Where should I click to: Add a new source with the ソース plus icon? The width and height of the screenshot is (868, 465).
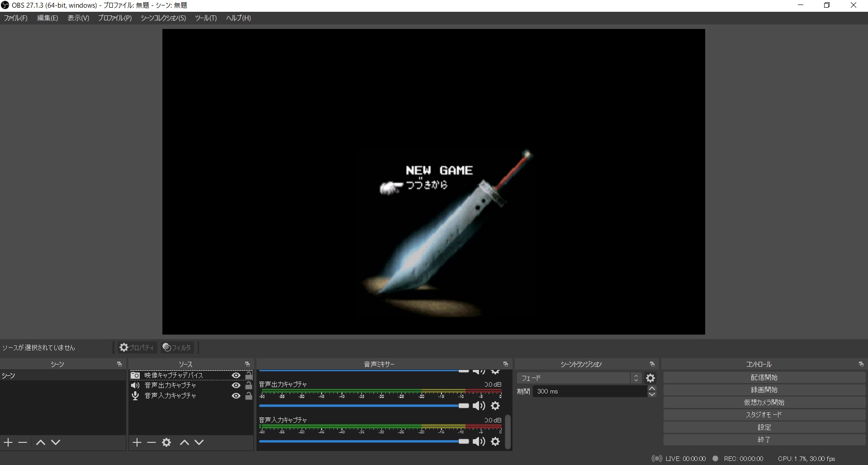click(x=137, y=442)
